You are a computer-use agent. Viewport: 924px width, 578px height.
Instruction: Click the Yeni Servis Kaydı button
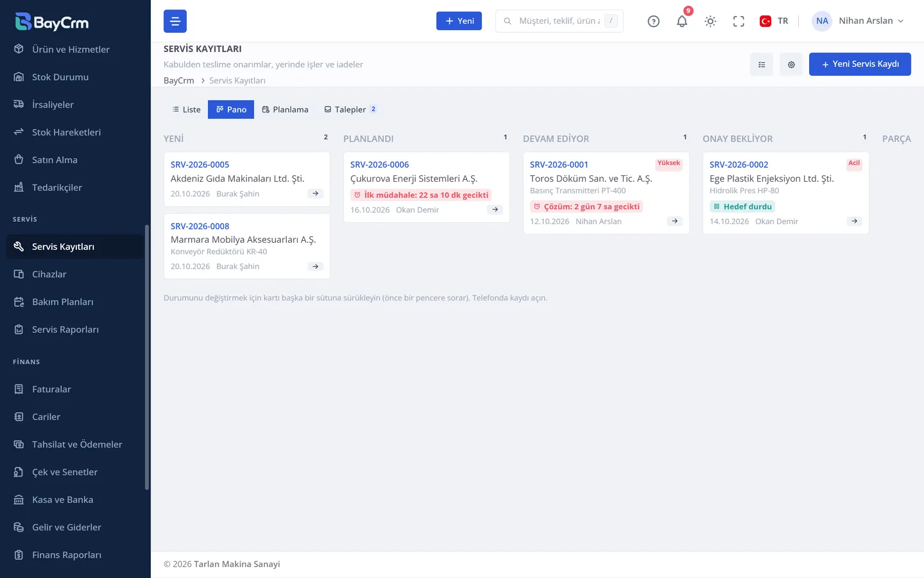tap(860, 64)
